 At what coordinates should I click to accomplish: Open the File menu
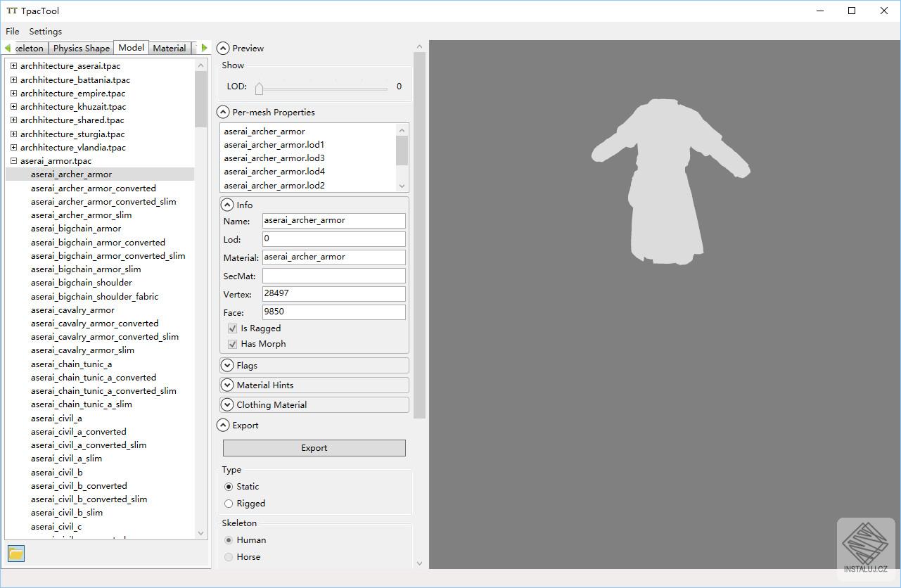(13, 32)
